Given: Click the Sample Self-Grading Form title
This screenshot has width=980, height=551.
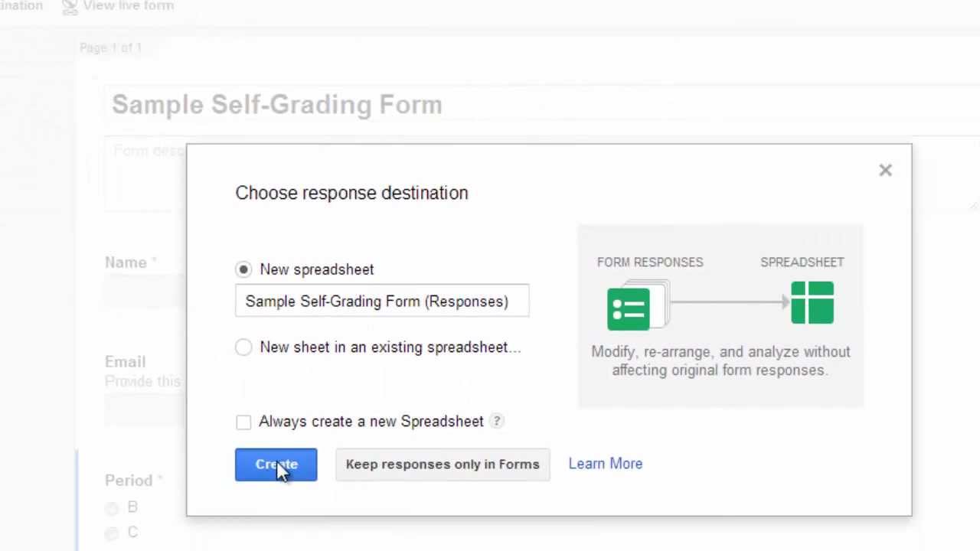Looking at the screenshot, I should [x=276, y=105].
